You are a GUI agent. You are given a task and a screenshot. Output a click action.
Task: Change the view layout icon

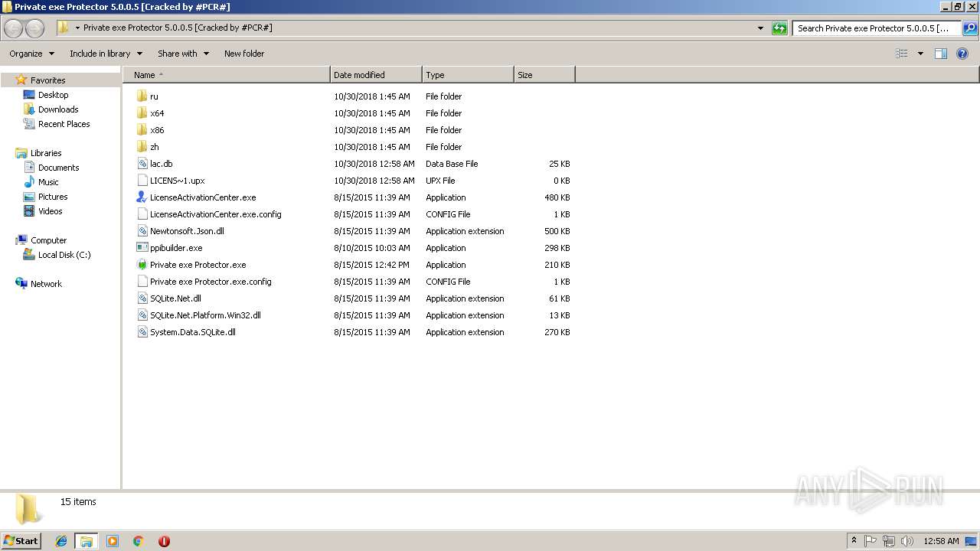[902, 54]
